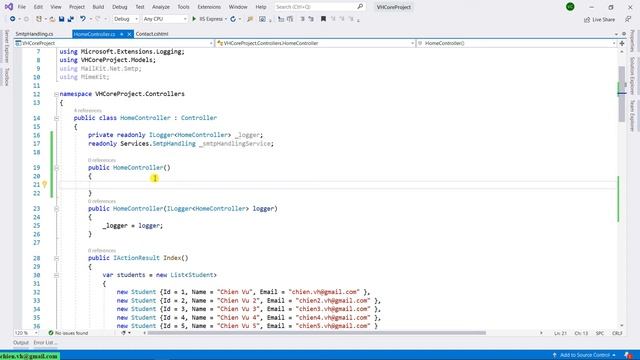The image size is (640, 360).
Task: Open the HomeController class navigation dropdown
Action: [x=315, y=43]
